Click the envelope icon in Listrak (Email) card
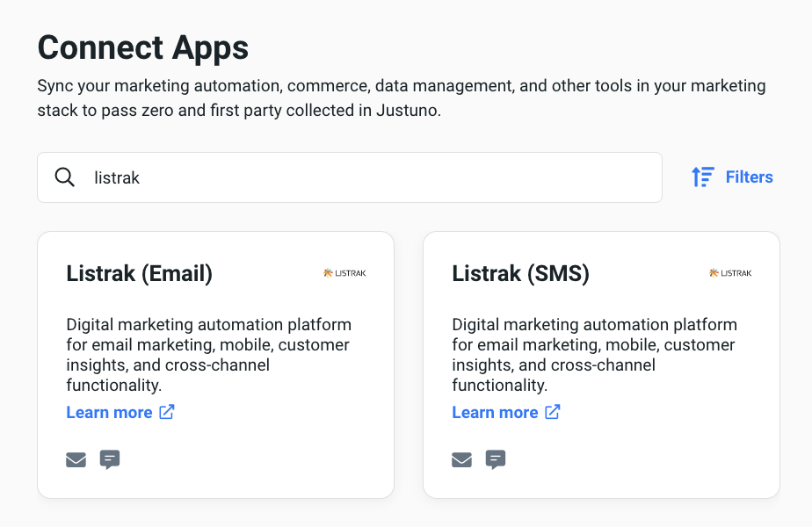 76,459
